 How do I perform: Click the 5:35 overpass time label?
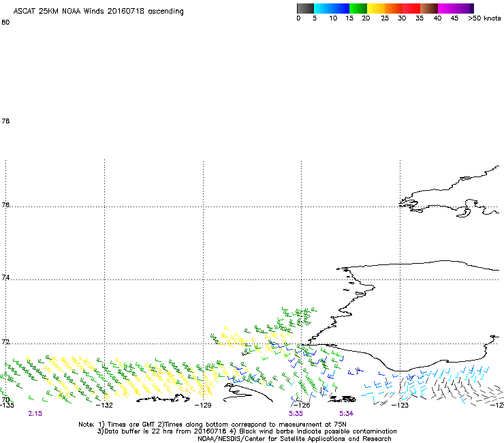pyautogui.click(x=296, y=414)
